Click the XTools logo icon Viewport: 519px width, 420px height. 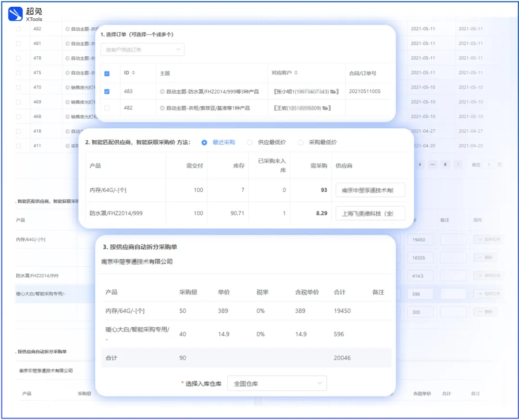tap(15, 14)
